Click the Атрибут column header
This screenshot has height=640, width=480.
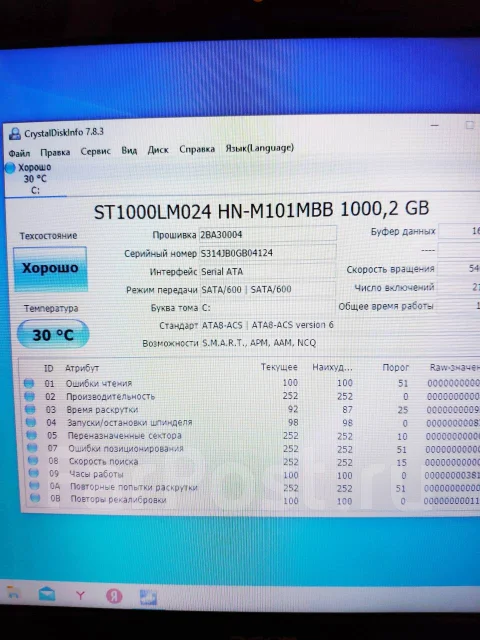coord(82,368)
